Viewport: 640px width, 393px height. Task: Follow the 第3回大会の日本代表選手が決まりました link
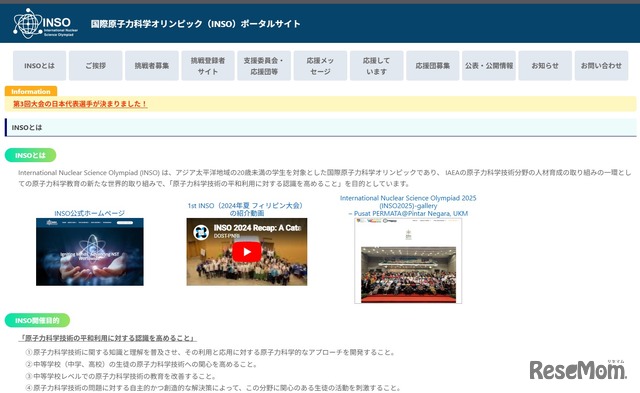(80, 104)
